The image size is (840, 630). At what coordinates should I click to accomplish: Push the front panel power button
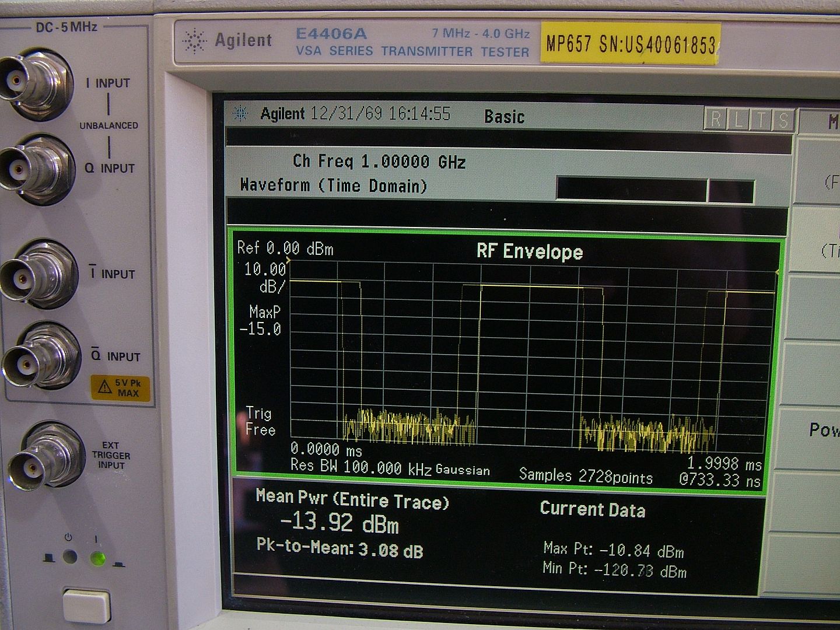86,605
